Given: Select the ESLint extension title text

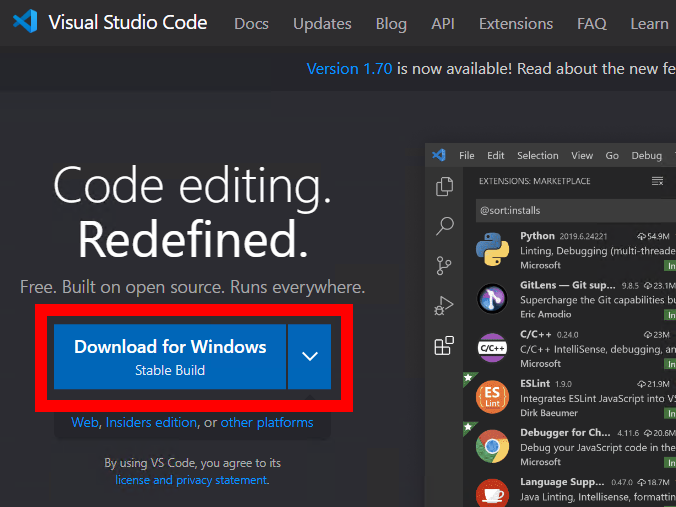Looking at the screenshot, I should pyautogui.click(x=535, y=383).
